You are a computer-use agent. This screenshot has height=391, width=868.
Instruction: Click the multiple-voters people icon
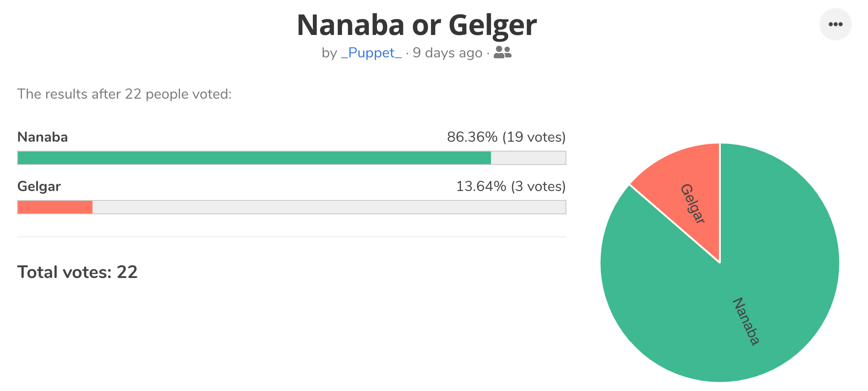pos(502,52)
